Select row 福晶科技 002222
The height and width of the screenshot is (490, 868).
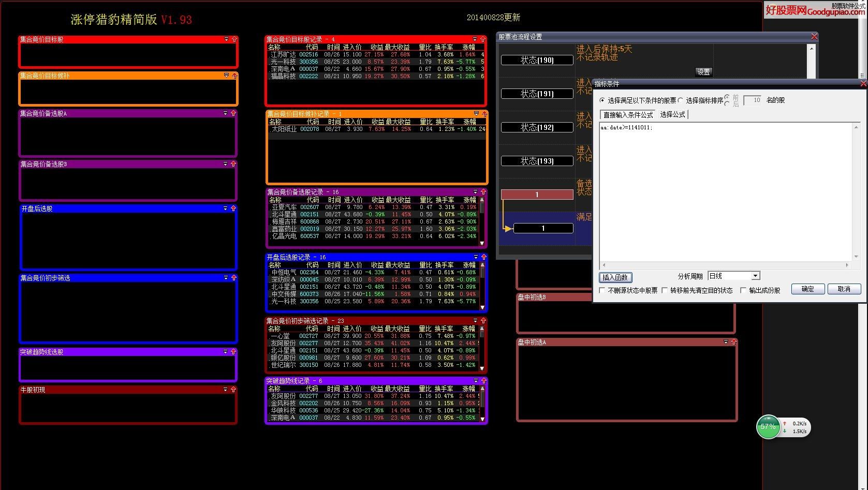click(x=375, y=76)
